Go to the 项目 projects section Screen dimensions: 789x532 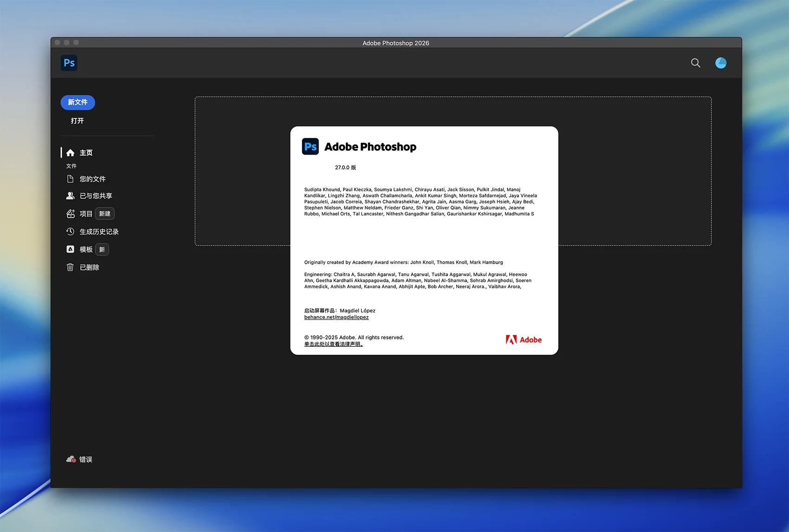click(x=85, y=214)
